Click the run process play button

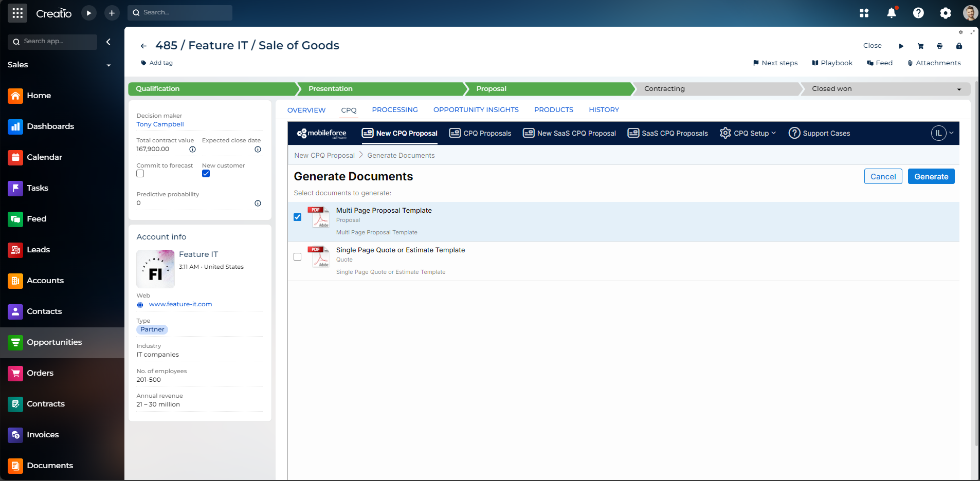[89, 13]
